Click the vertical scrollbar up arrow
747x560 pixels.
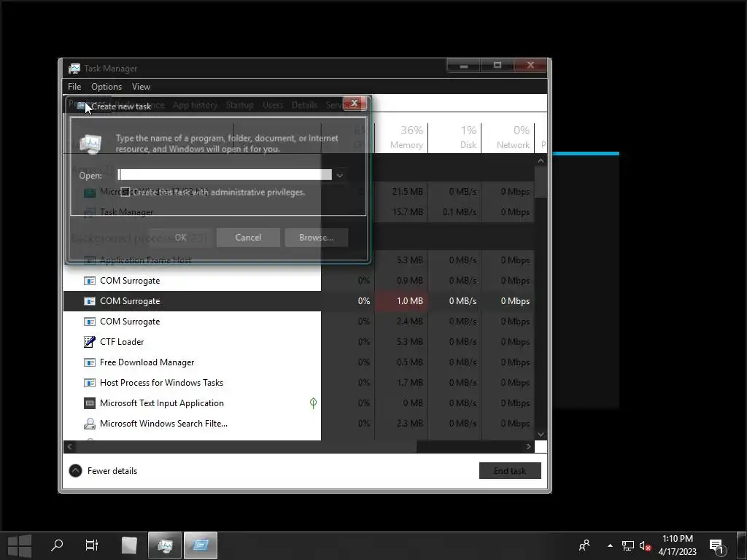coord(541,161)
